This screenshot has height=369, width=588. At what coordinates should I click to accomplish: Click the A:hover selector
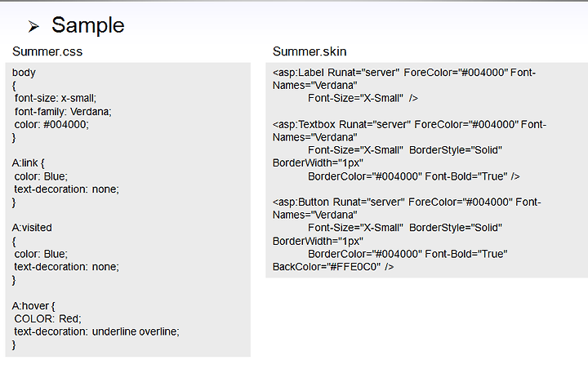pos(33,305)
